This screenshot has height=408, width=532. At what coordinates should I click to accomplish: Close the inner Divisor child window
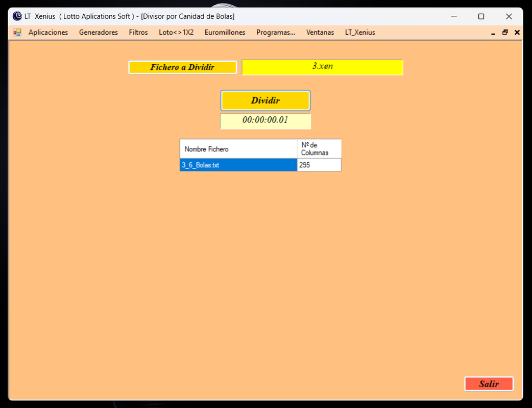(x=517, y=33)
